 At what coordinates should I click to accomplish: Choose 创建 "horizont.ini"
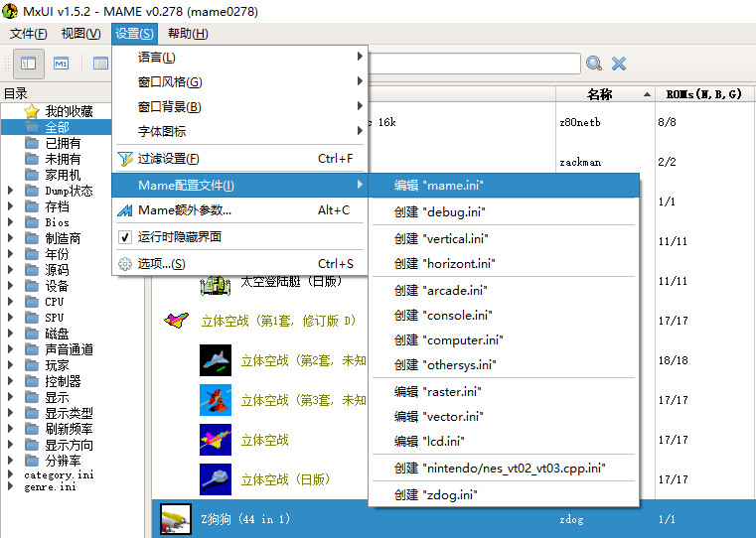point(504,264)
